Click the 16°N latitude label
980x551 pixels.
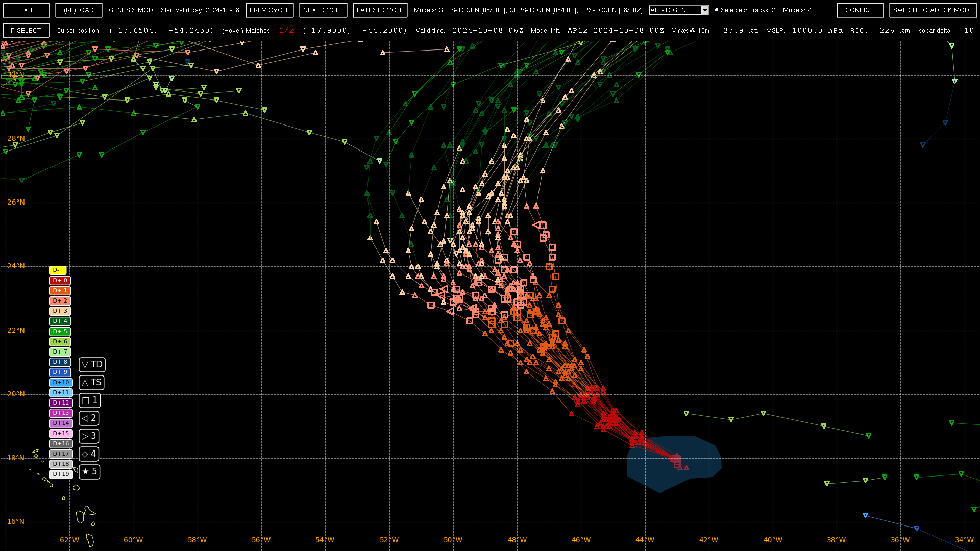click(x=16, y=521)
